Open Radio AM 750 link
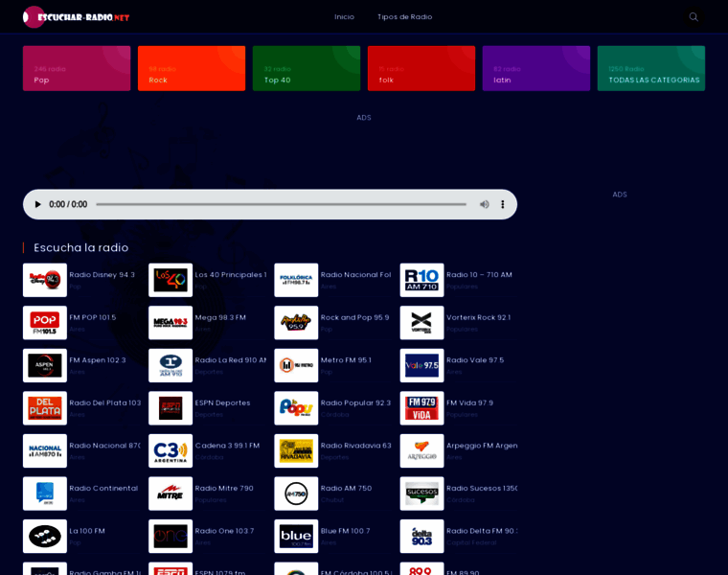The width and height of the screenshot is (728, 575). click(x=347, y=488)
